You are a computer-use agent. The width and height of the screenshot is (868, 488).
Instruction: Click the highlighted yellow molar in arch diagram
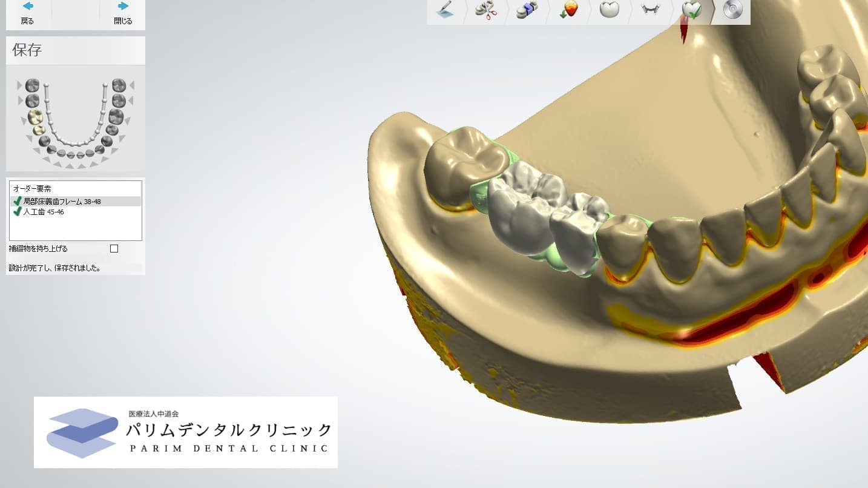(x=35, y=116)
